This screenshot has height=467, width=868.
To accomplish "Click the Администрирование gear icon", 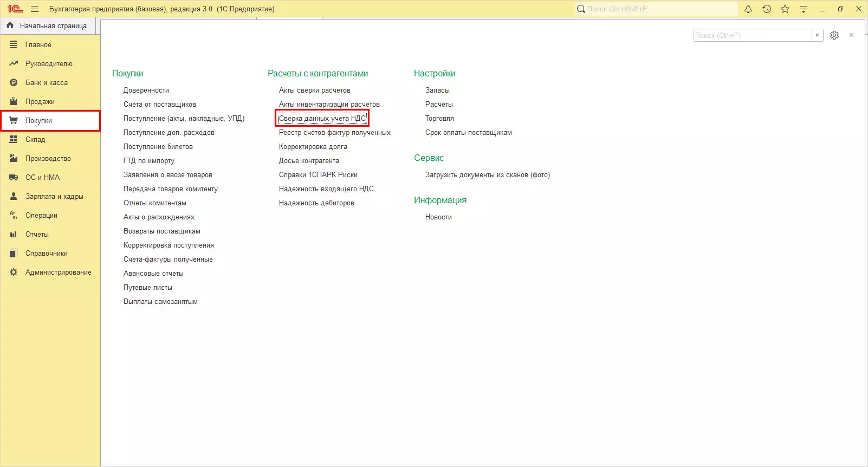I will (14, 273).
